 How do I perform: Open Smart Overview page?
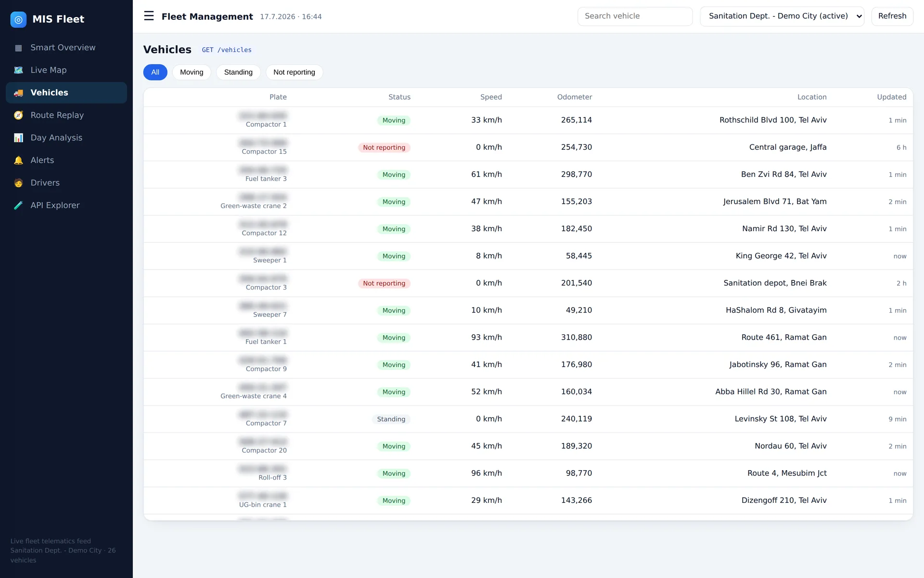[66, 48]
